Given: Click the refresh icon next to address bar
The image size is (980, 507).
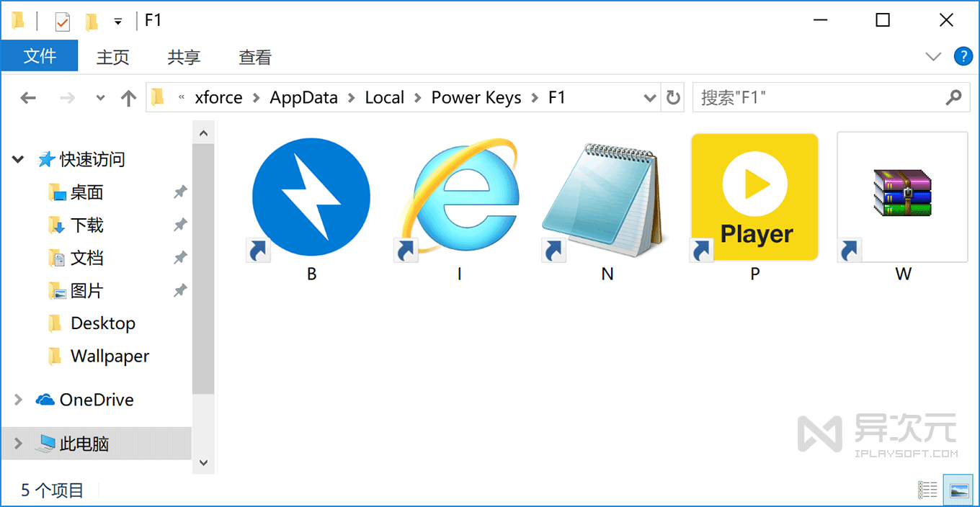Looking at the screenshot, I should [672, 97].
